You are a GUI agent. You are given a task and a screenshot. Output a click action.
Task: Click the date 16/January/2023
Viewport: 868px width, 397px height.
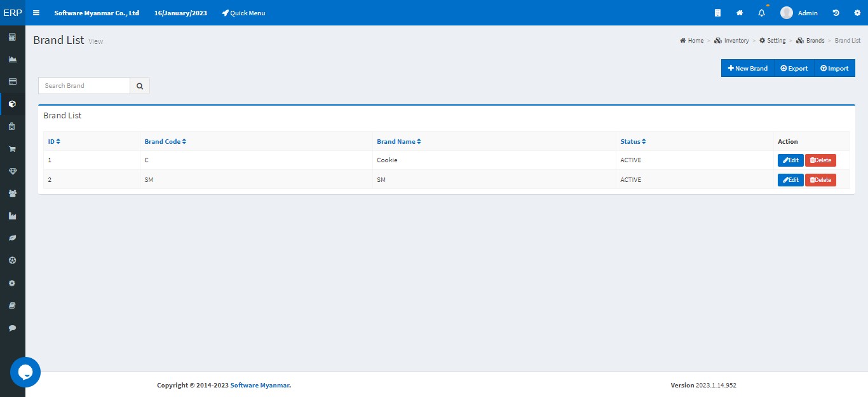(x=180, y=13)
